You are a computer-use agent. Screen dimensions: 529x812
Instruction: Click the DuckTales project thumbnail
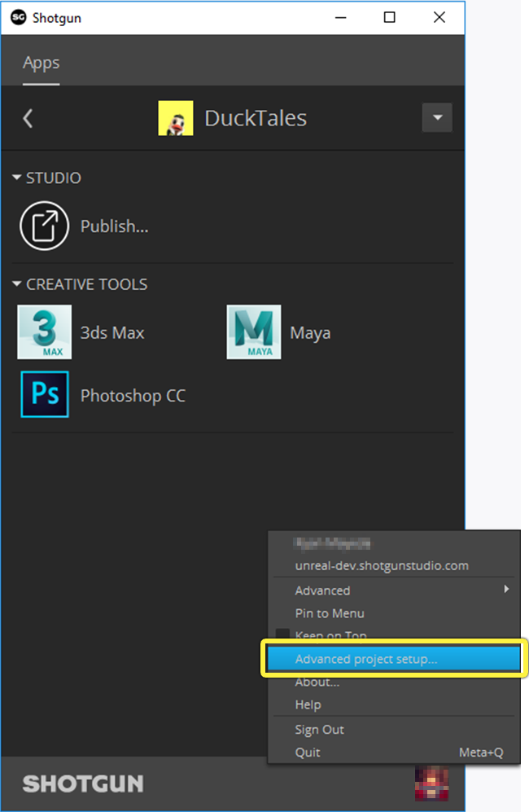pyautogui.click(x=176, y=118)
